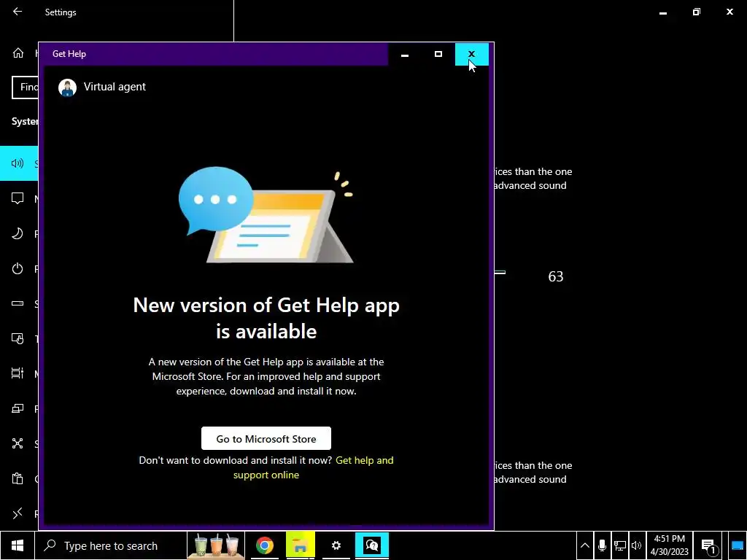Select the Sound speaker icon in Settings sidebar
The image size is (747, 560).
[x=18, y=163]
